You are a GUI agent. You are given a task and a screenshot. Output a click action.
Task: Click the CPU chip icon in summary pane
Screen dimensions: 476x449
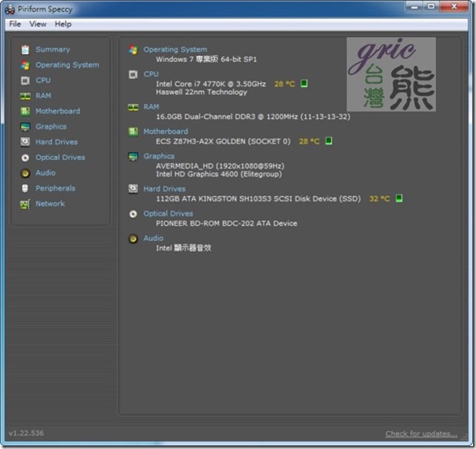133,74
